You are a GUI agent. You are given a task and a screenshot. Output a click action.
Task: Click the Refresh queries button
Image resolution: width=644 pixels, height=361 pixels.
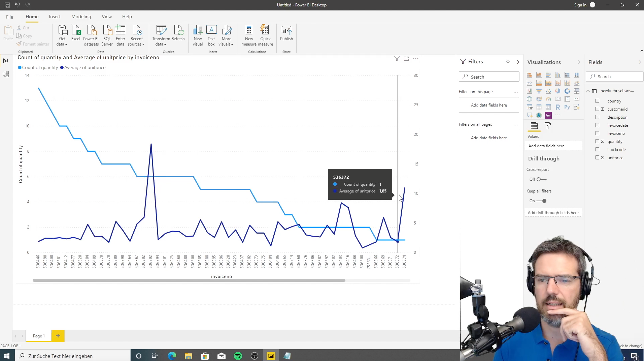178,33
